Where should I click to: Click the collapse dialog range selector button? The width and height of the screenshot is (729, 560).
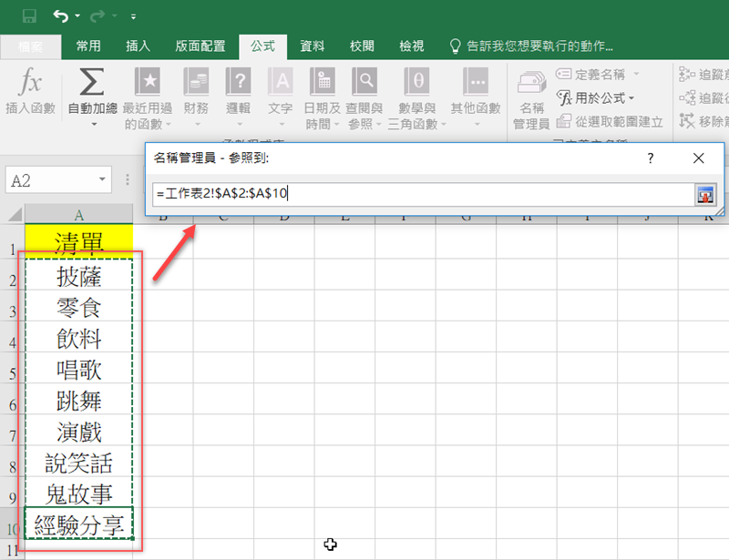coord(705,194)
